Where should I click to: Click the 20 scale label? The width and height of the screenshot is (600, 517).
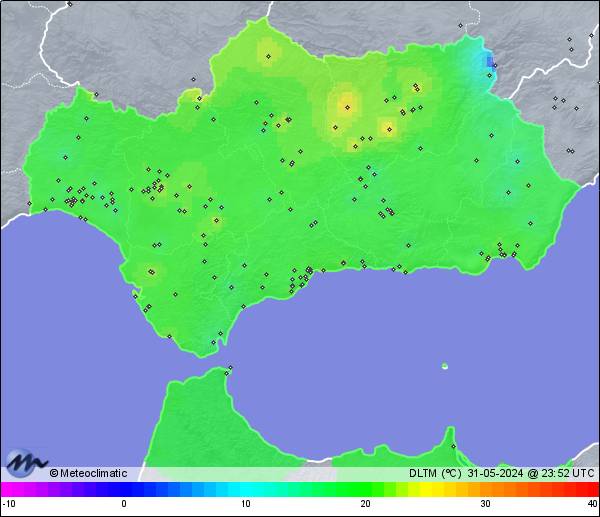tap(365, 504)
